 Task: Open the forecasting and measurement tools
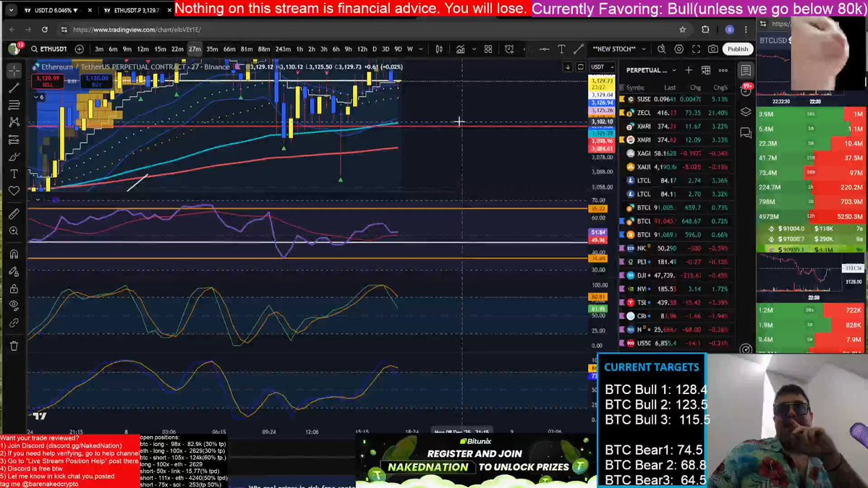pyautogui.click(x=14, y=140)
